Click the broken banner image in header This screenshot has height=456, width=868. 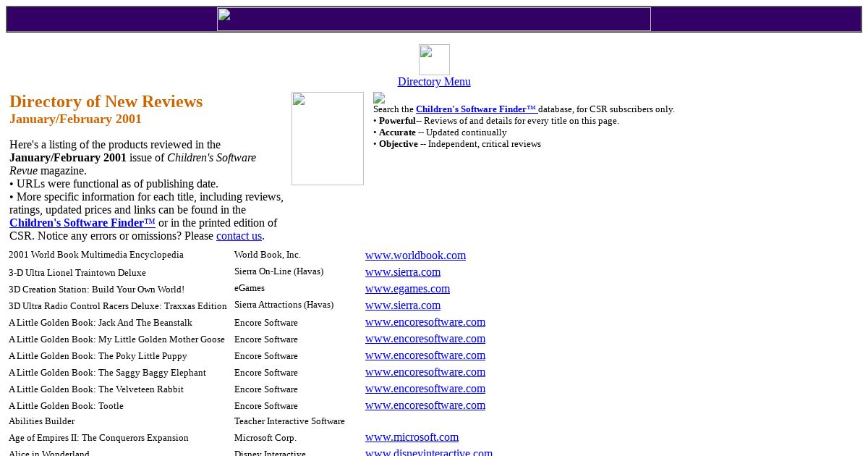(434, 20)
